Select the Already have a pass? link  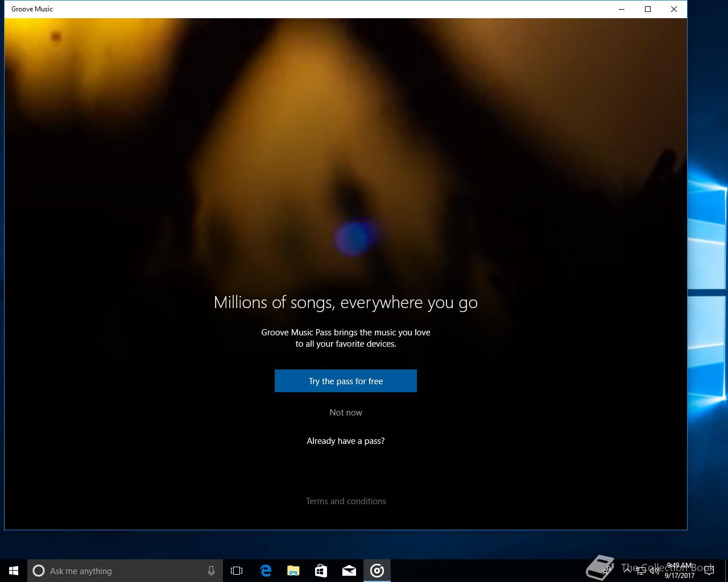(346, 441)
